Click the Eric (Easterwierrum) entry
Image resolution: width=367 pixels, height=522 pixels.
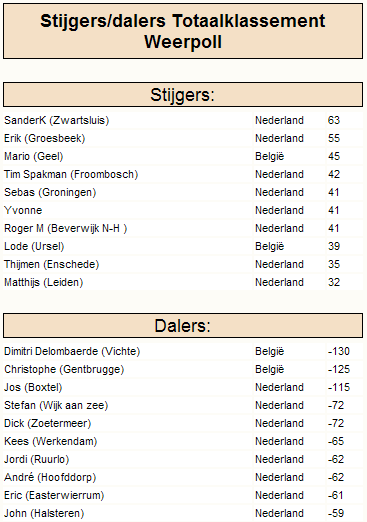pyautogui.click(x=54, y=495)
